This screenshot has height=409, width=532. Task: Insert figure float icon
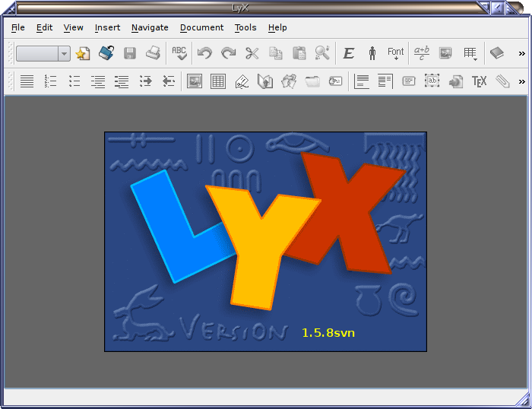click(x=195, y=81)
